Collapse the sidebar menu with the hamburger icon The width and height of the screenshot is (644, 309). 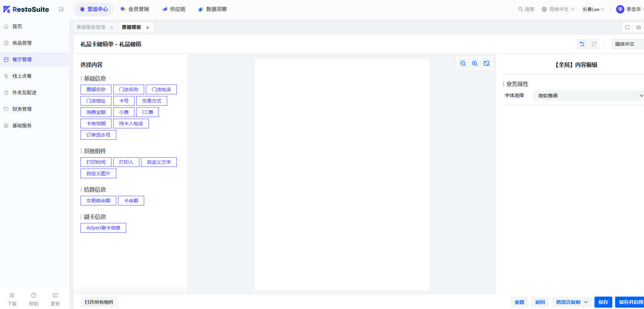[x=61, y=9]
